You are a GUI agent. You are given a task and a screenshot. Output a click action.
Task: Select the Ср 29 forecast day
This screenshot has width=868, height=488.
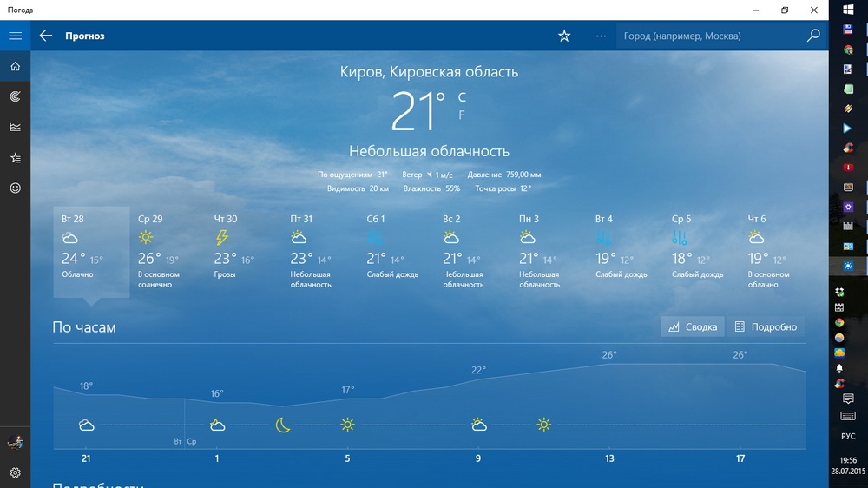click(x=168, y=252)
